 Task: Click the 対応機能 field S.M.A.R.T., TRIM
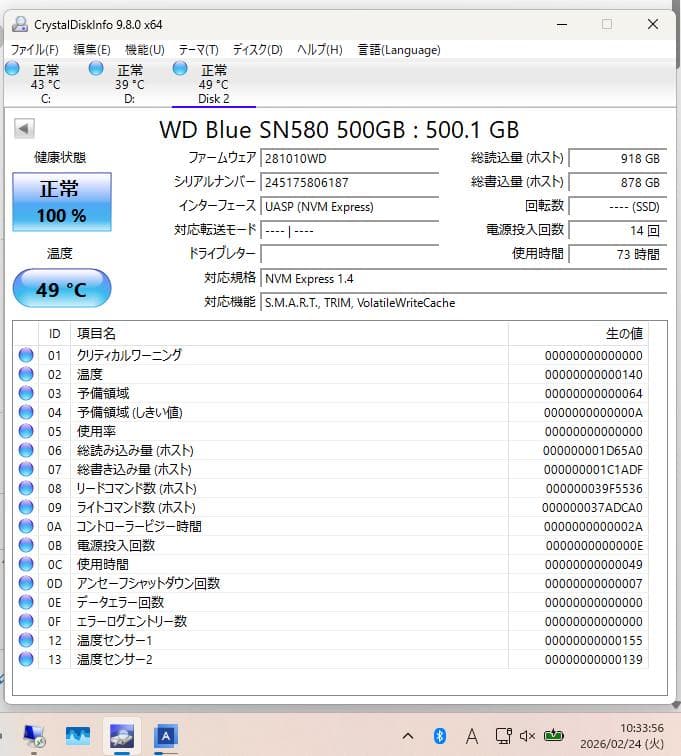[x=463, y=303]
